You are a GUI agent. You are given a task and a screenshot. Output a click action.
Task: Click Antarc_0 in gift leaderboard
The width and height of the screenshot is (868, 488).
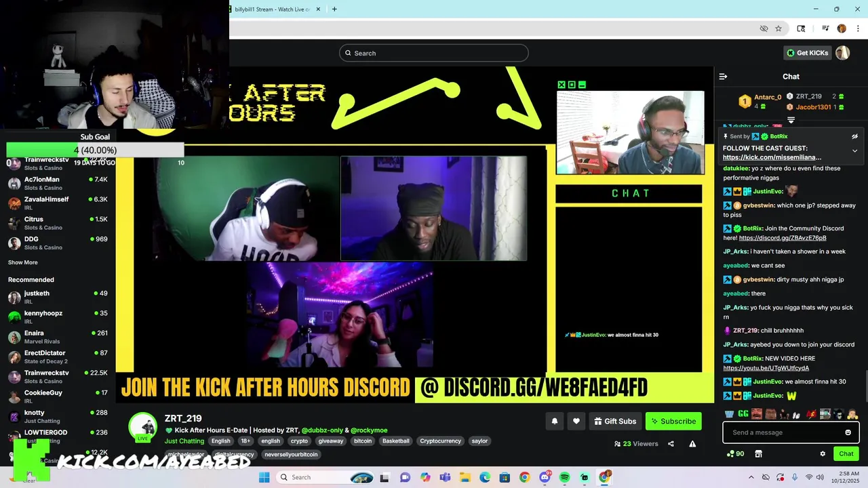coord(768,97)
